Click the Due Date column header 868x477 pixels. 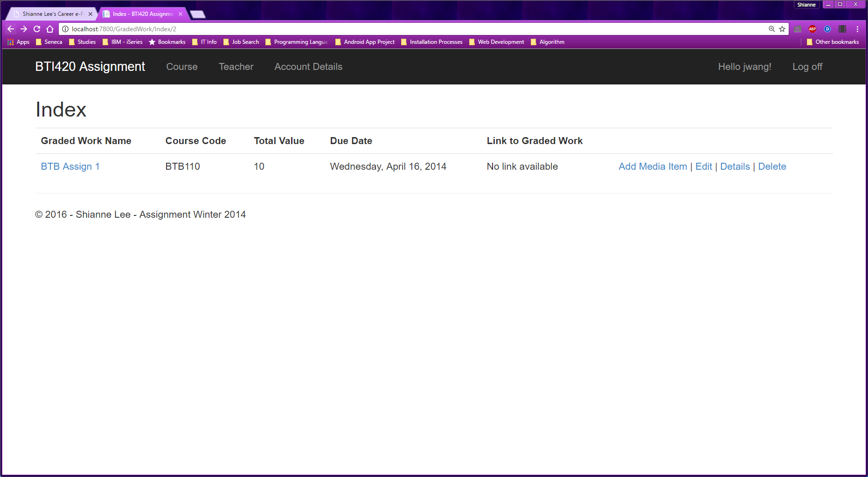[351, 141]
